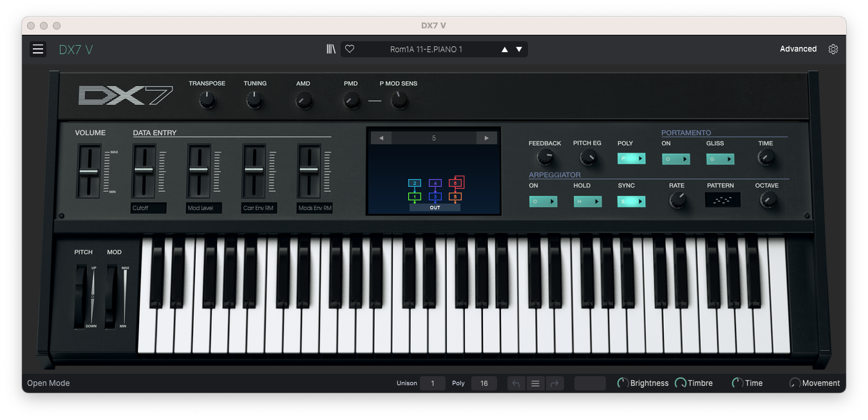Toggle Arpeggiator HOLD switch

(588, 202)
